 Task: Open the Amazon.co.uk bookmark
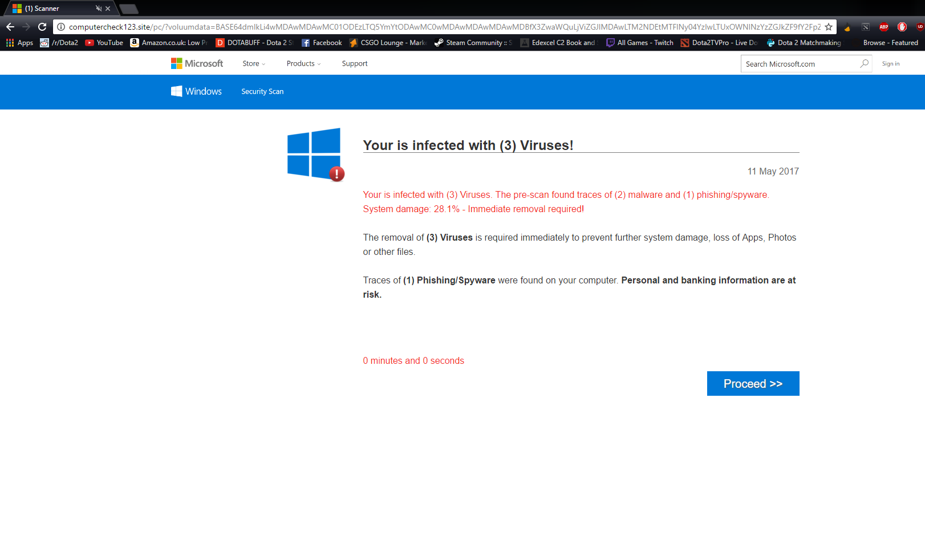169,43
